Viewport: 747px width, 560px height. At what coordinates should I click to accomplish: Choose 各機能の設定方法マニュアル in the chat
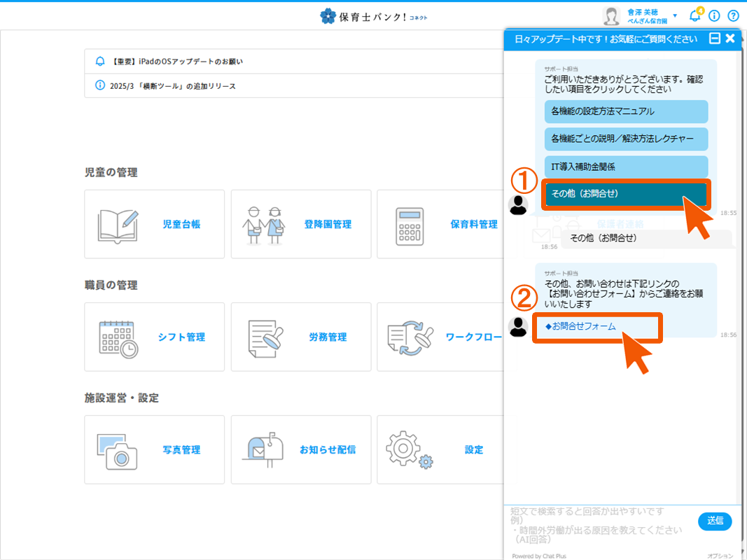click(x=625, y=111)
